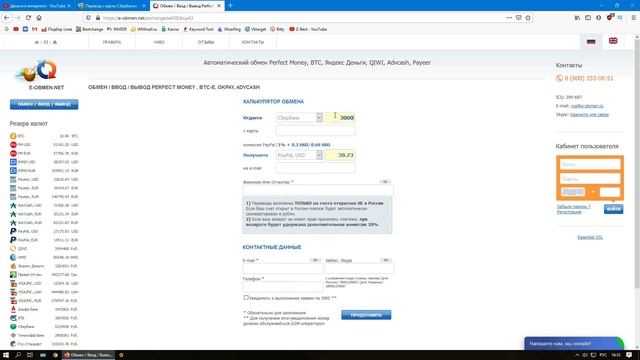Open the ОТЗЫВЫ menu item

206,42
